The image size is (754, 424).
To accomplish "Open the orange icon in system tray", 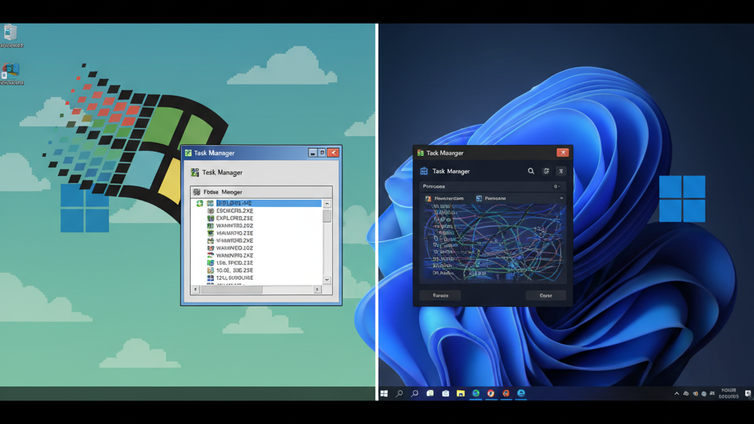I will tap(695, 394).
